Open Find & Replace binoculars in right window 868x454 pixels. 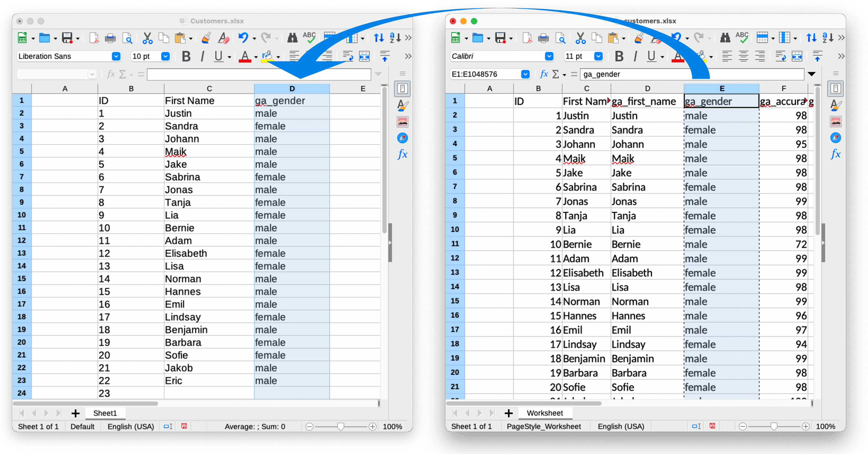[x=725, y=38]
